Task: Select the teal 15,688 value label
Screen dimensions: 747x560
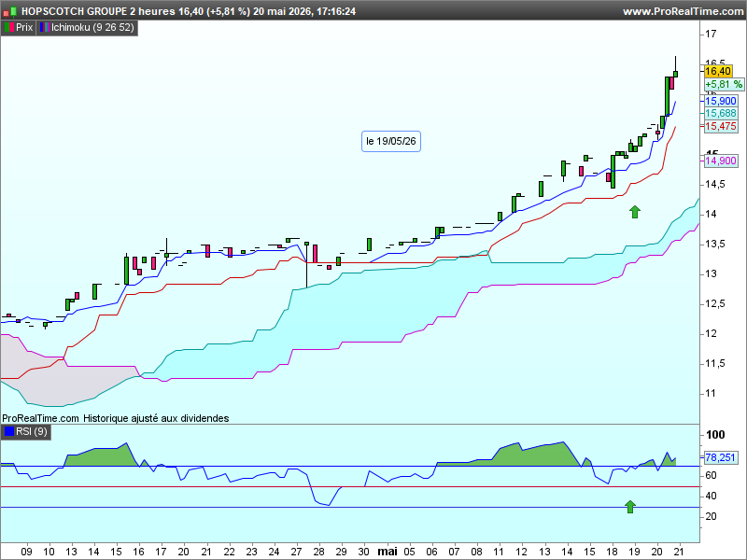Action: [x=721, y=113]
